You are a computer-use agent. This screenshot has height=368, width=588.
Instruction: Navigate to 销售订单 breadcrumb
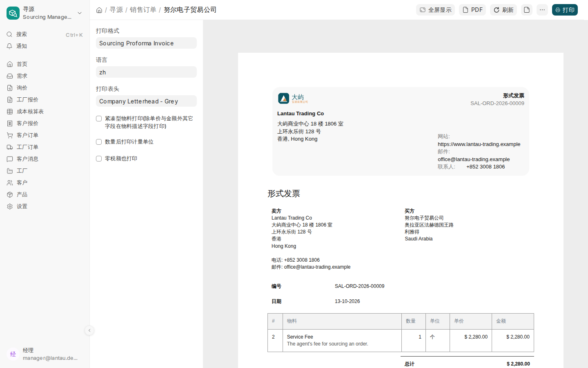pos(143,10)
